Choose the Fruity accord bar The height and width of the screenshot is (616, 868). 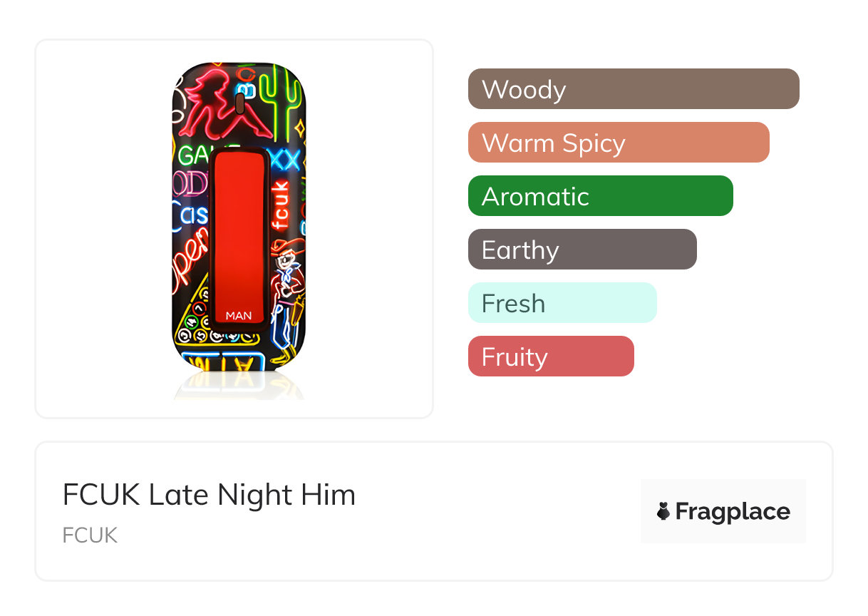pos(550,356)
